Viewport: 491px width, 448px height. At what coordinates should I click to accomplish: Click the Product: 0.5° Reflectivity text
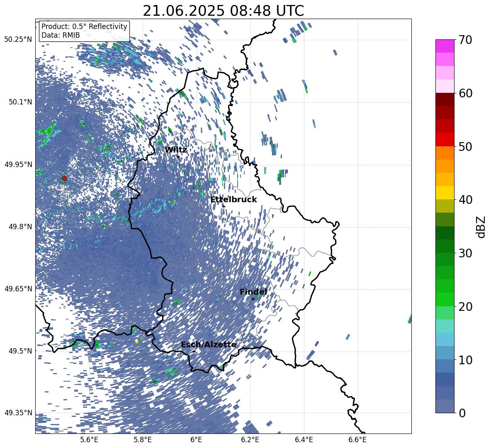(84, 27)
